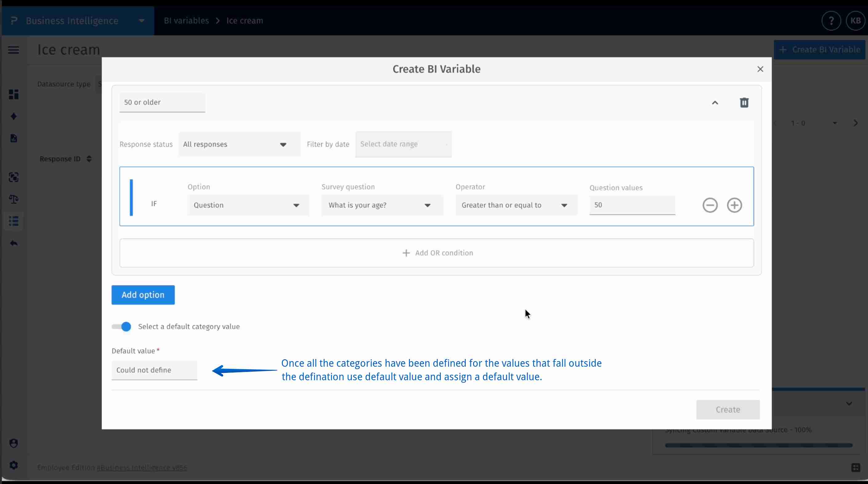This screenshot has width=868, height=484.
Task: Click the Default value input field
Action: pyautogui.click(x=154, y=370)
